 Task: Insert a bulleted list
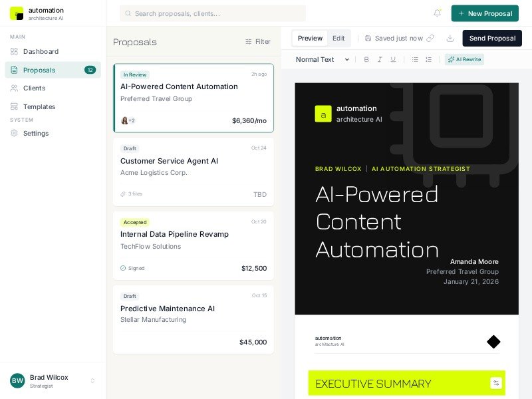415,59
